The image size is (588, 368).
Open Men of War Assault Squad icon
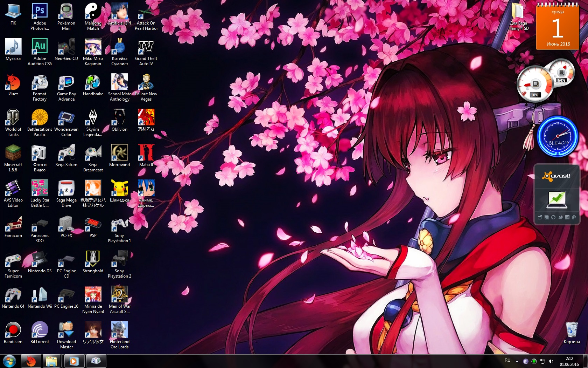coord(119,300)
